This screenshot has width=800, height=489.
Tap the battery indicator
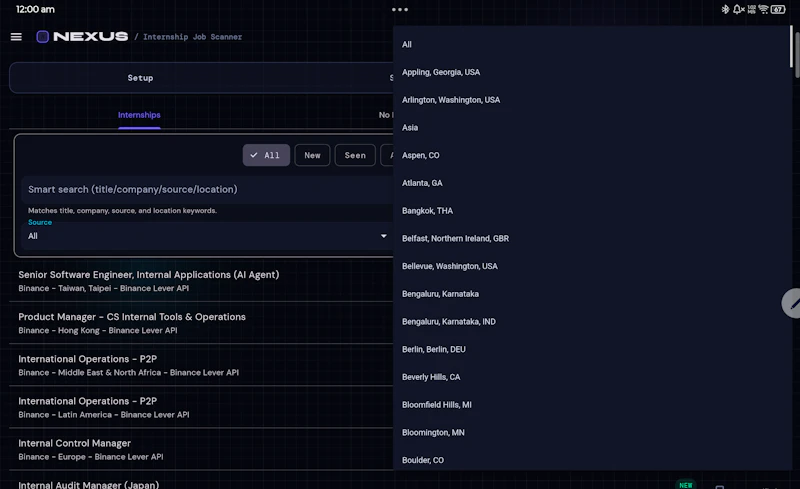pyautogui.click(x=778, y=9)
